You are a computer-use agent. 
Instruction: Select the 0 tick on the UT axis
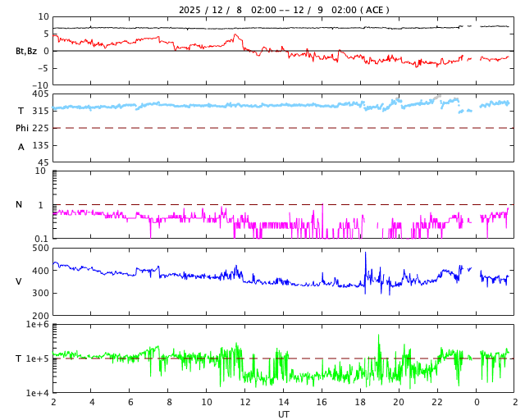(x=476, y=403)
